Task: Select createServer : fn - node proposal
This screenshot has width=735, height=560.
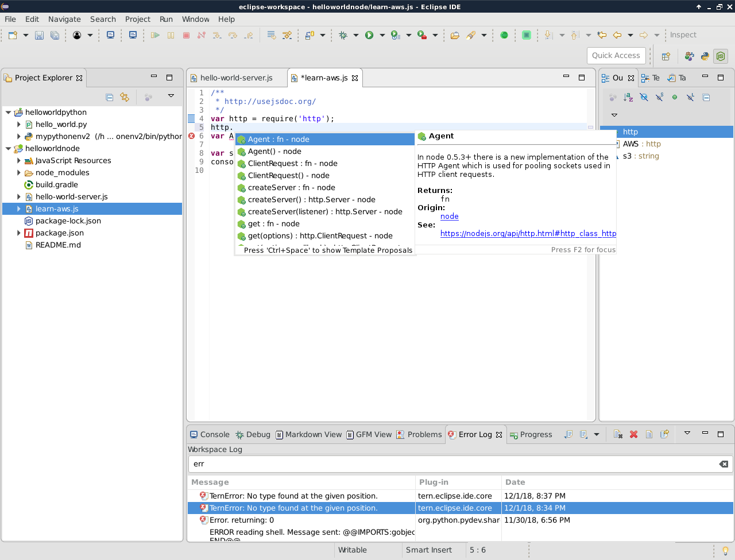Action: [325, 188]
